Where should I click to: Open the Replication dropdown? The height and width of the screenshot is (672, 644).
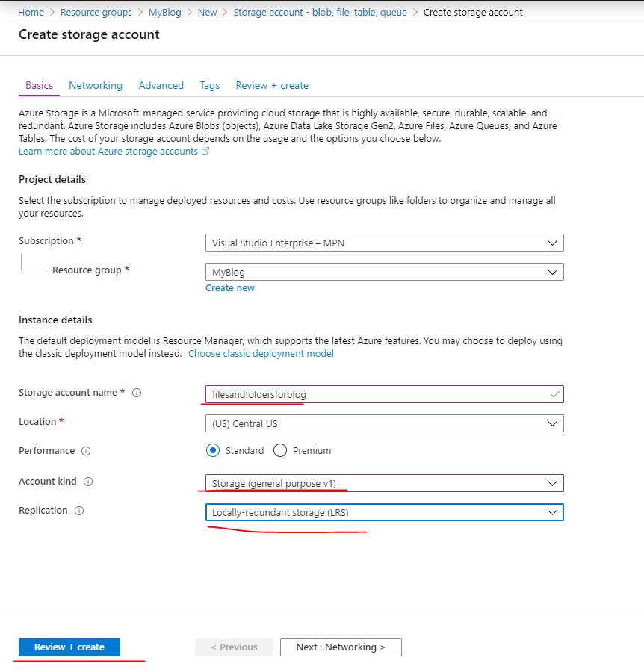pos(384,512)
